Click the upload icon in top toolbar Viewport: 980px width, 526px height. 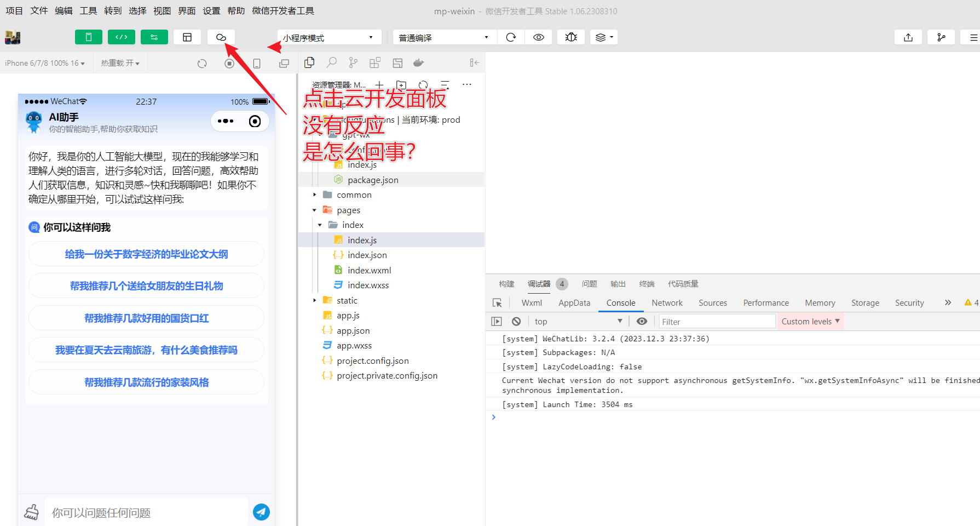pyautogui.click(x=908, y=37)
